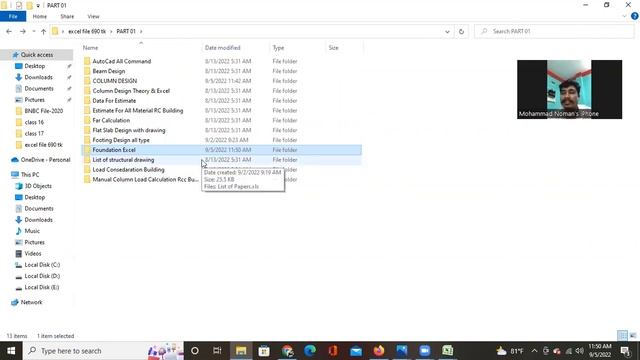Open Quick access in navigation pane
The width and height of the screenshot is (640, 360).
coord(37,55)
